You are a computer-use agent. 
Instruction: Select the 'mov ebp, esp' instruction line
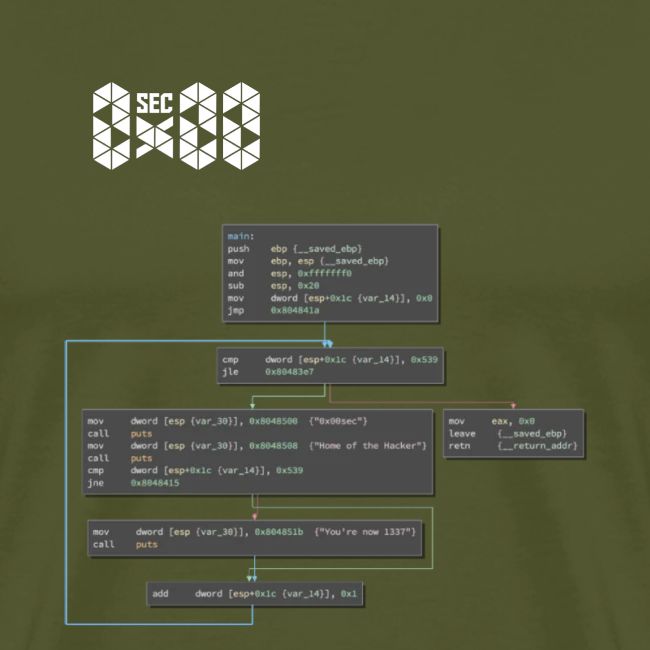(308, 261)
